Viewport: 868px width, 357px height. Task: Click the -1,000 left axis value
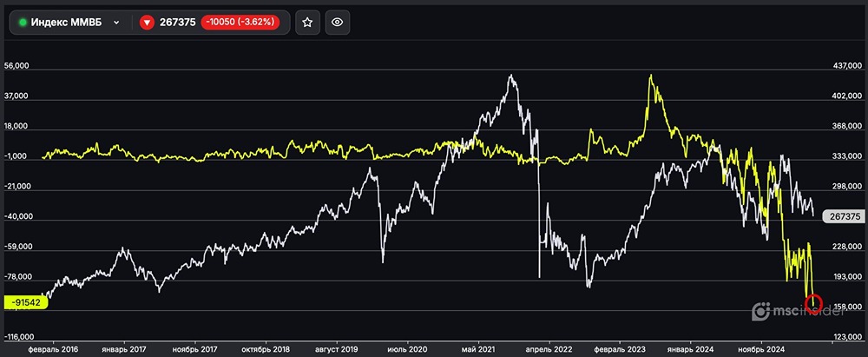[x=16, y=157]
